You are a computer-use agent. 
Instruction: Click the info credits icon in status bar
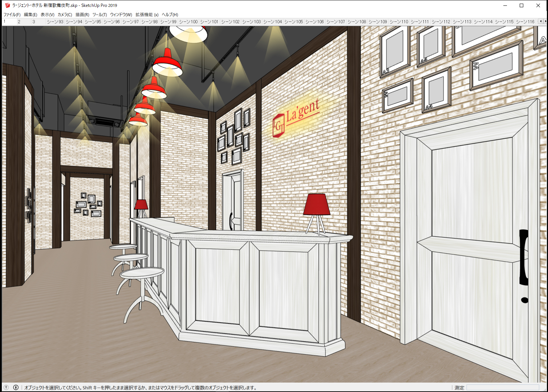[16, 387]
